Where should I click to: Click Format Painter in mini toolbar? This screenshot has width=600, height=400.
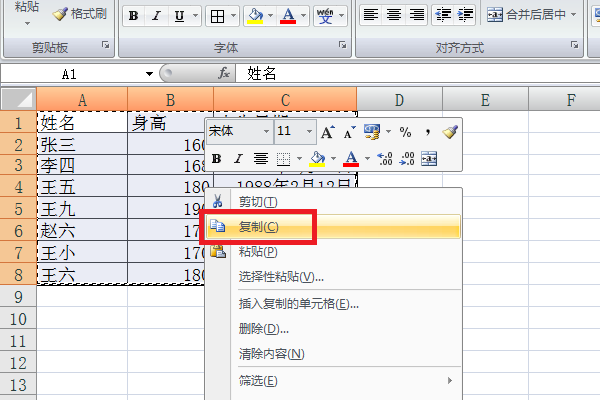coord(450,132)
